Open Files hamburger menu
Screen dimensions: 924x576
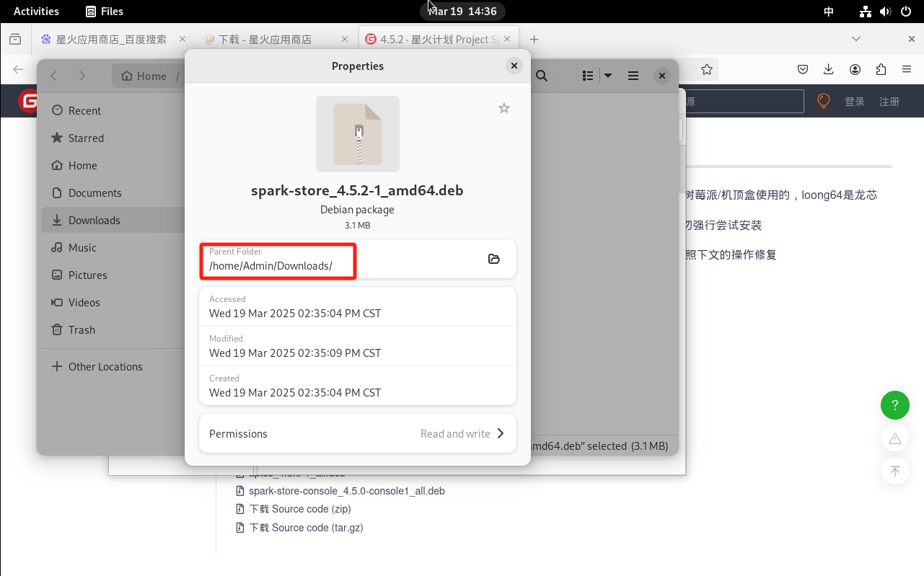point(633,76)
